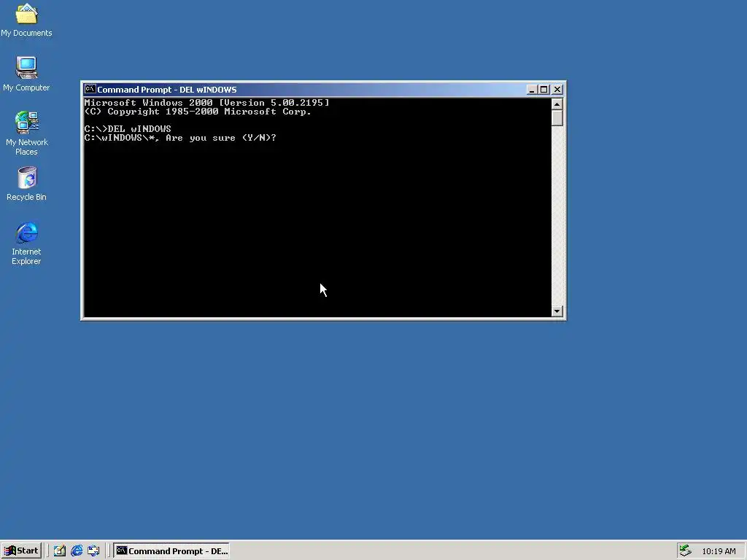This screenshot has width=747, height=560.
Task: Click the Command Prompt title bar text
Action: (167, 90)
